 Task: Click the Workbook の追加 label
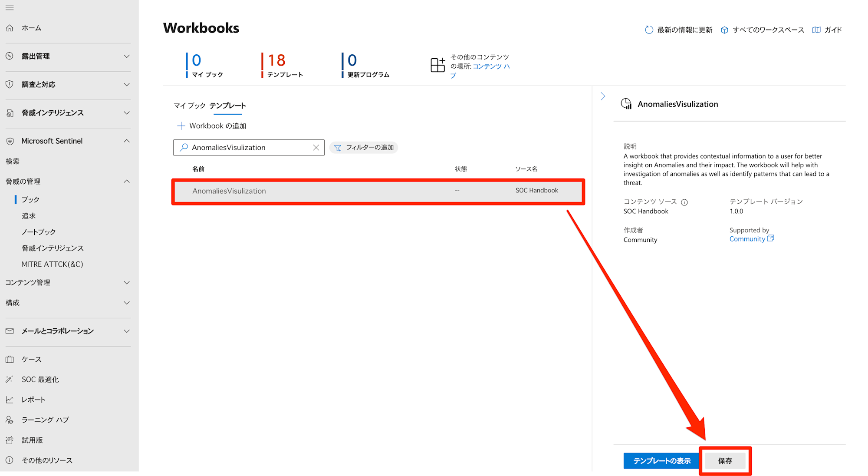point(218,126)
